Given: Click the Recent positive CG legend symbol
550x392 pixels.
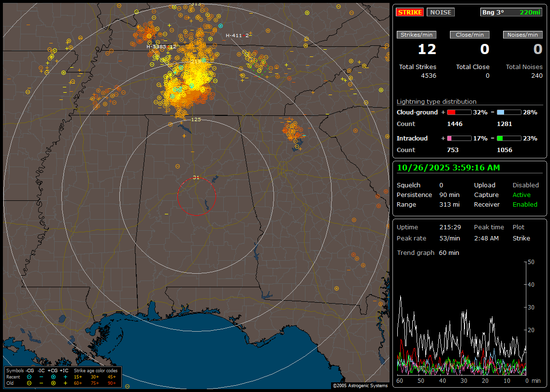Looking at the screenshot, I should coord(53,377).
